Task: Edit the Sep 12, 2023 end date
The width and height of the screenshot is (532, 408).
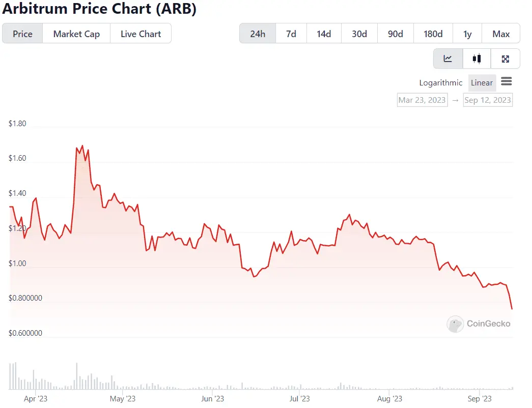Action: (x=488, y=100)
